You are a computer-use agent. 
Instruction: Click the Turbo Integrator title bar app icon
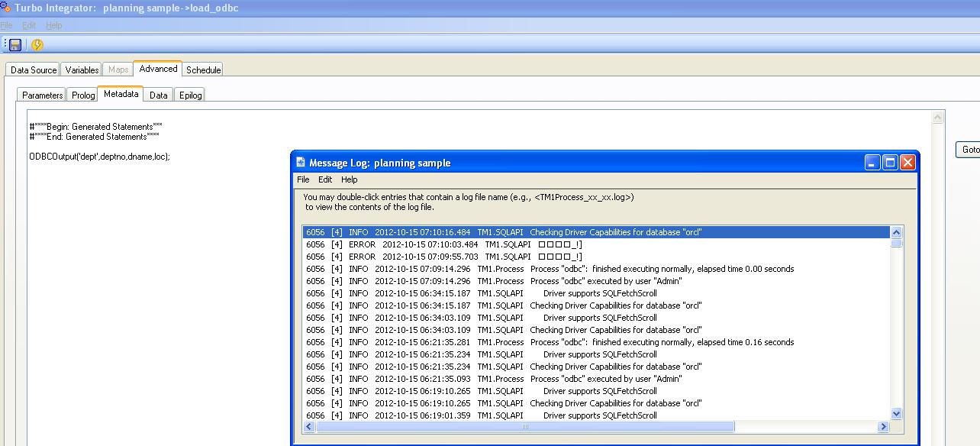(x=6, y=8)
